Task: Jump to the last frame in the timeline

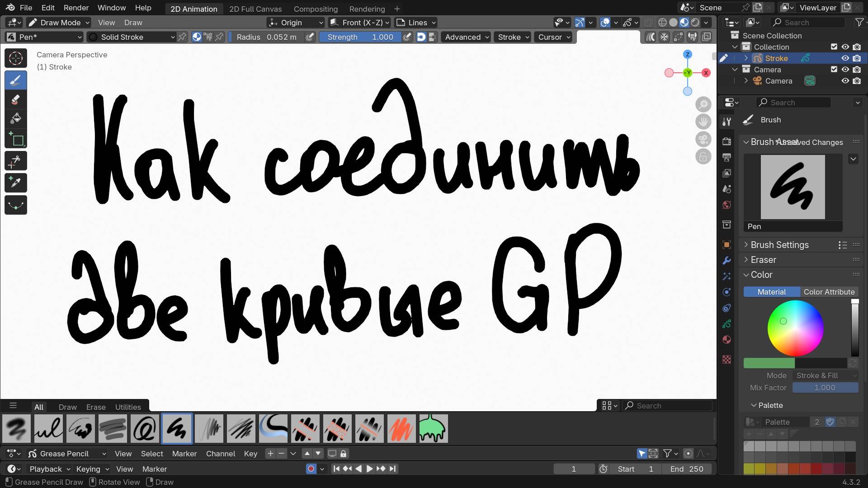Action: [x=392, y=469]
